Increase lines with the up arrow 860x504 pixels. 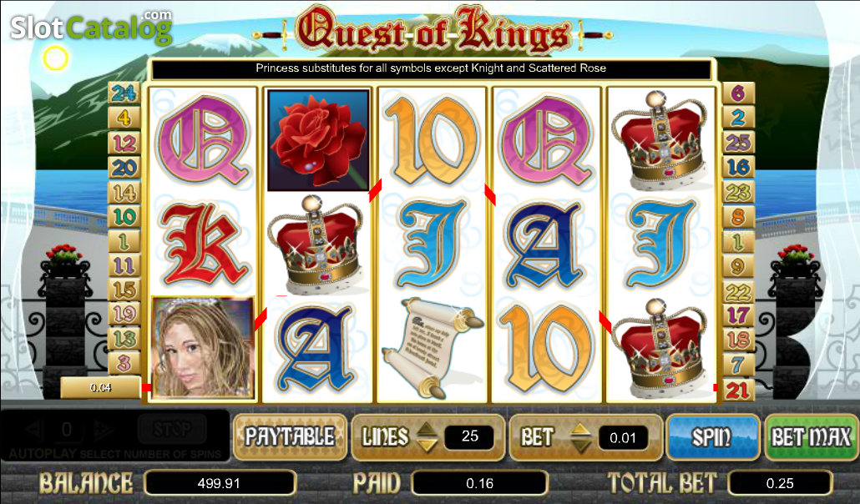(x=426, y=428)
